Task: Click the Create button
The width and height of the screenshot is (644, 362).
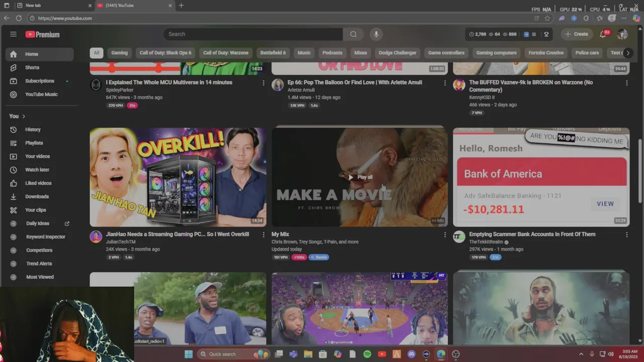Action: [576, 34]
